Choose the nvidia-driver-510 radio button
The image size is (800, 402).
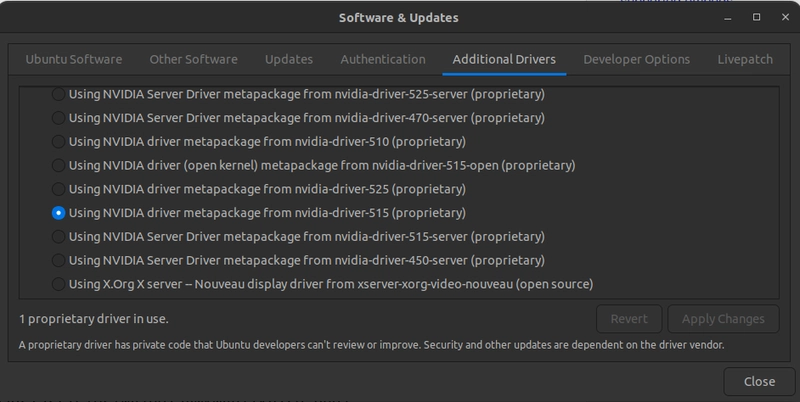[x=58, y=142]
